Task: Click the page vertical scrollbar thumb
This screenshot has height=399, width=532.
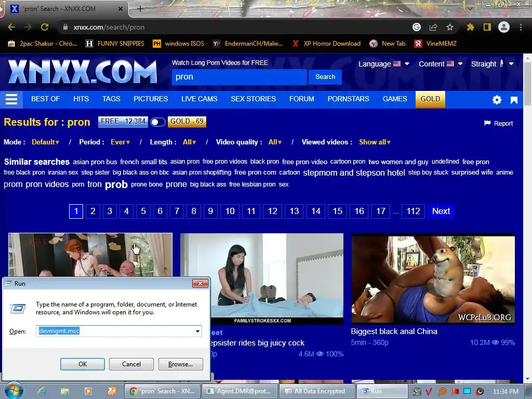Action: 527,83
